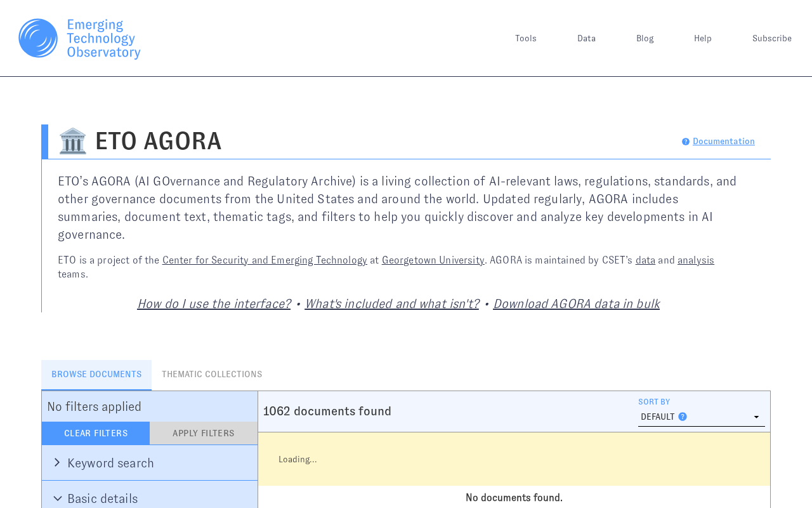
Task: Follow the Center for Security and Emerging Technology link
Action: pos(265,260)
